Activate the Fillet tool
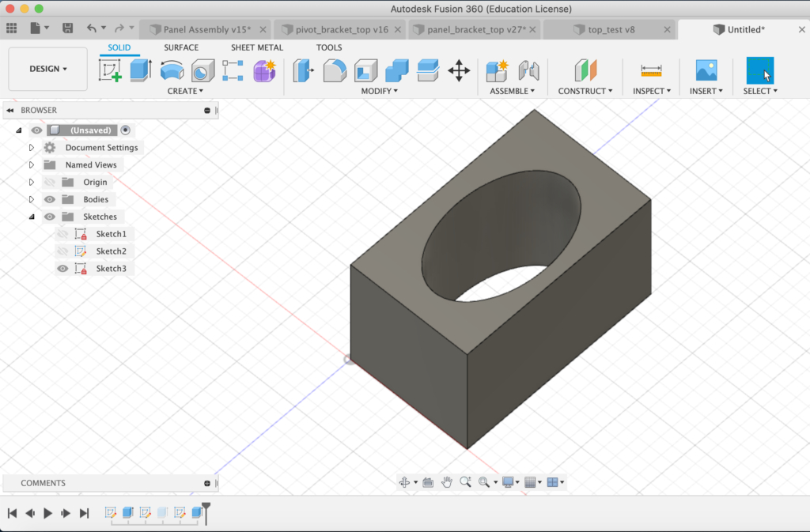The image size is (810, 532). [335, 71]
